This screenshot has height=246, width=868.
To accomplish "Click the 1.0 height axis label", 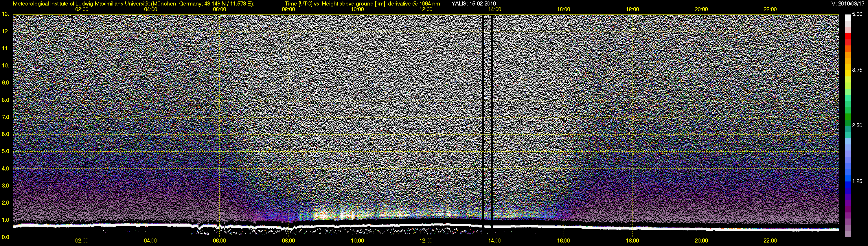I will [x=5, y=220].
